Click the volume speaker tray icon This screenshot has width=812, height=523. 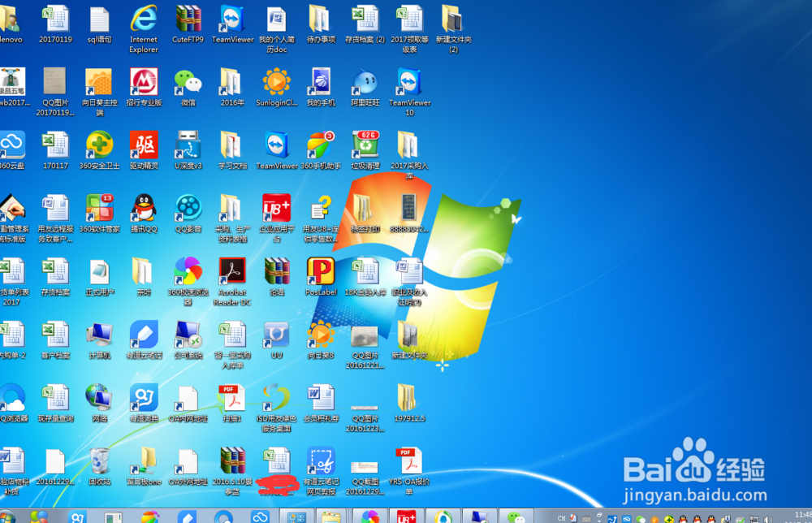[768, 519]
